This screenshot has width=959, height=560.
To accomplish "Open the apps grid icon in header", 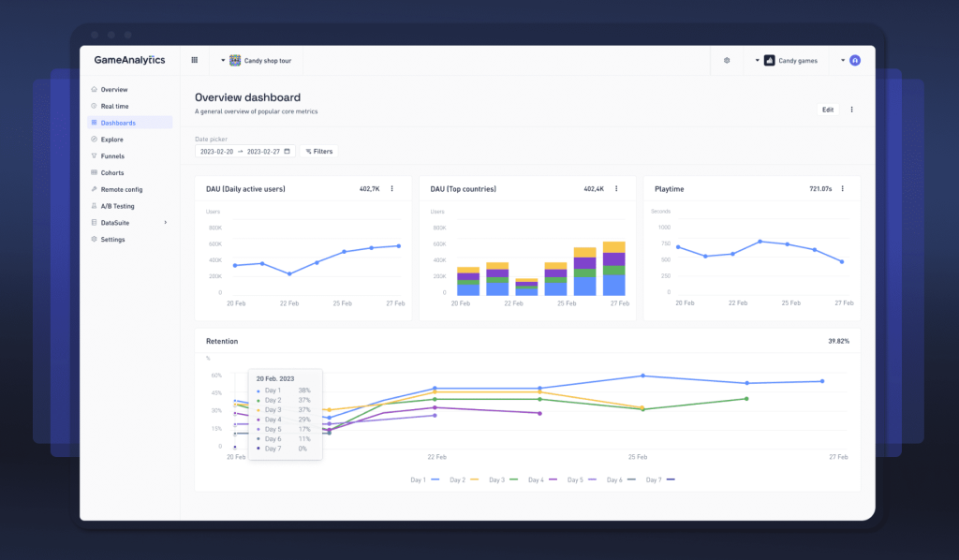I will (194, 60).
